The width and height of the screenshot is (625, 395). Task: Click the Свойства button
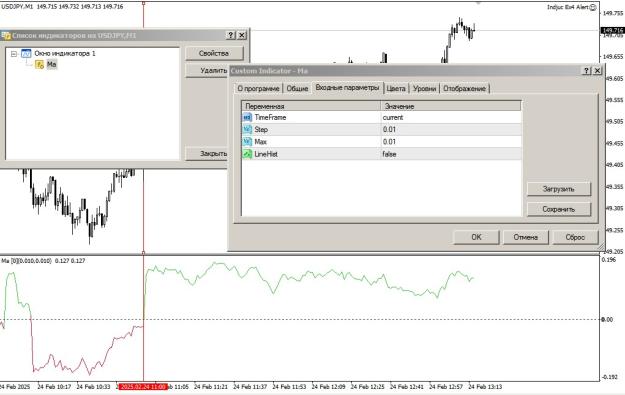point(214,53)
